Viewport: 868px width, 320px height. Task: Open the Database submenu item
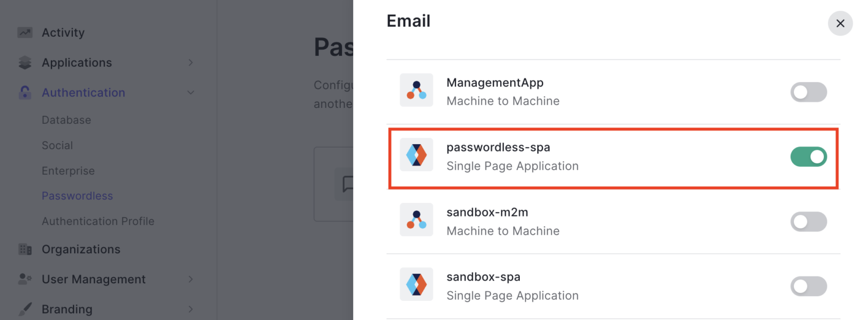pyautogui.click(x=66, y=120)
